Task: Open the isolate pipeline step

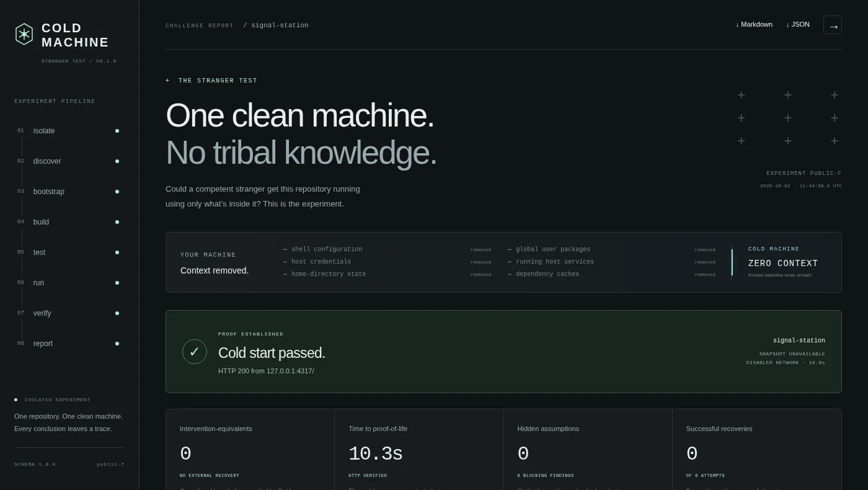Action: click(68, 131)
